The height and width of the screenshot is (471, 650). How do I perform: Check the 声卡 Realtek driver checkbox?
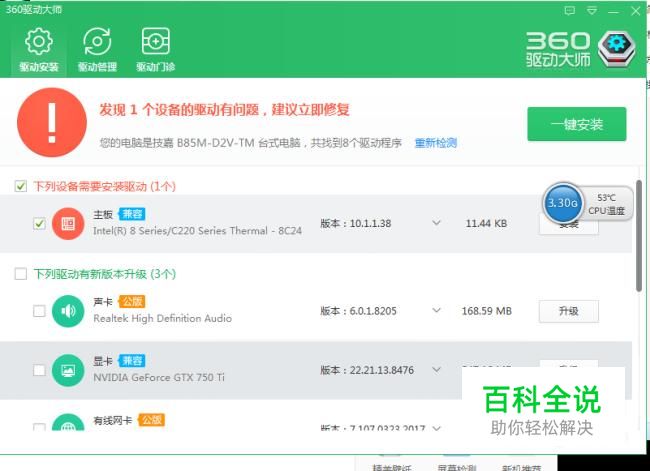click(39, 311)
